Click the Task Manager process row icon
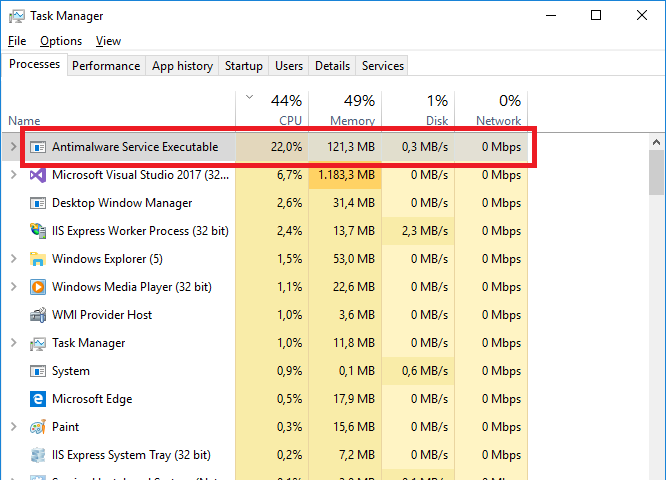Viewport: 666px width, 480px height. [x=38, y=343]
